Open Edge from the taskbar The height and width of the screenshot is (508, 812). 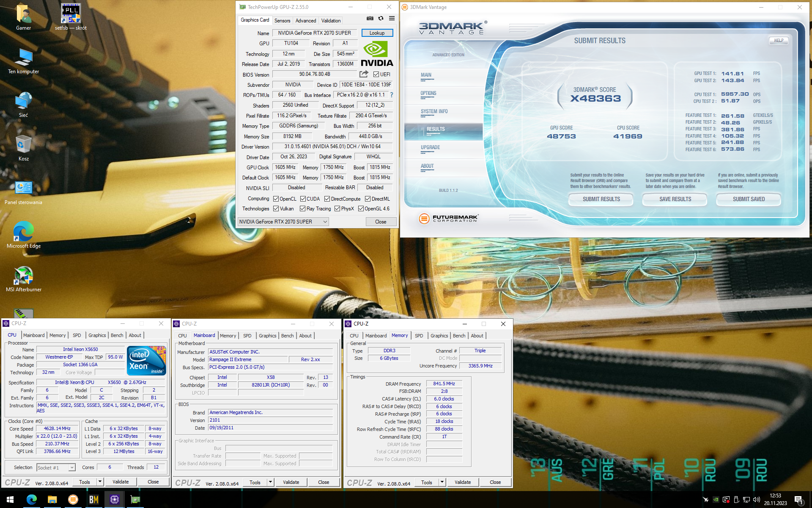[x=32, y=500]
